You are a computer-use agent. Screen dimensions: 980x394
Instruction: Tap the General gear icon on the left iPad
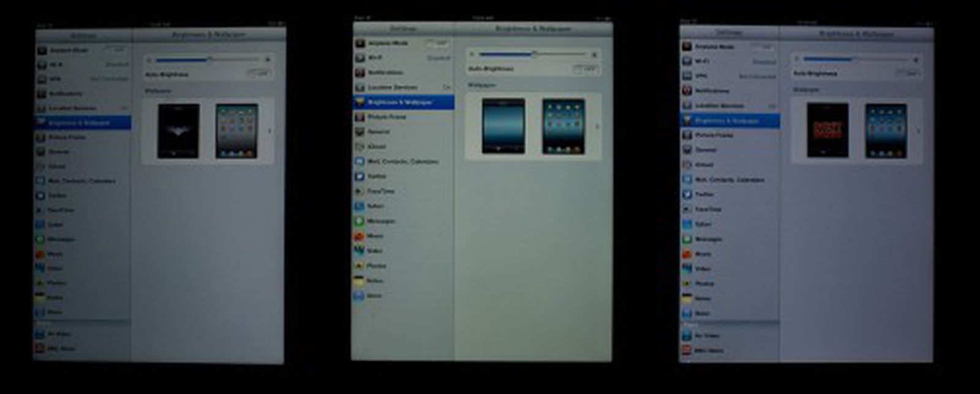coord(40,151)
